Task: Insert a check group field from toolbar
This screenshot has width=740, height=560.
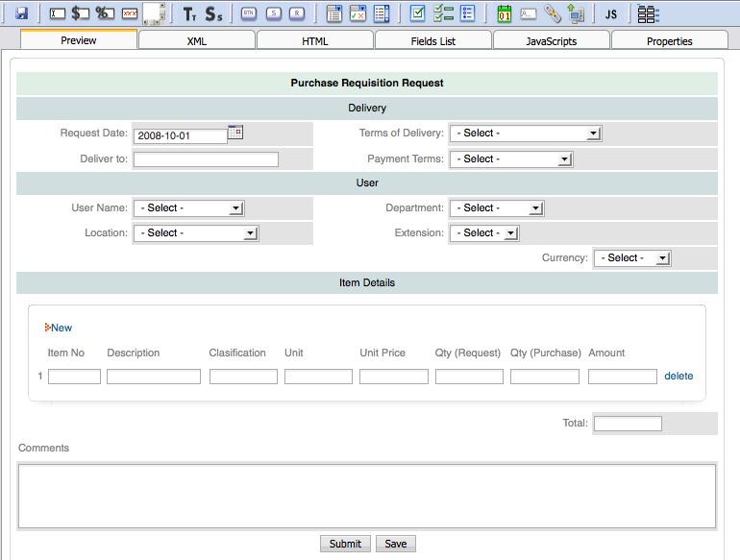Action: pos(443,13)
